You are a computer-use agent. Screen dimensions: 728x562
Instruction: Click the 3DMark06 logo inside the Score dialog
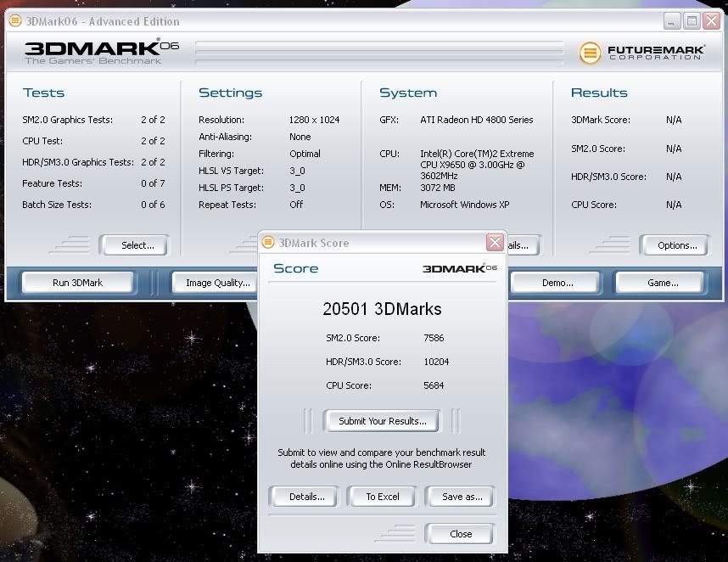pyautogui.click(x=460, y=268)
